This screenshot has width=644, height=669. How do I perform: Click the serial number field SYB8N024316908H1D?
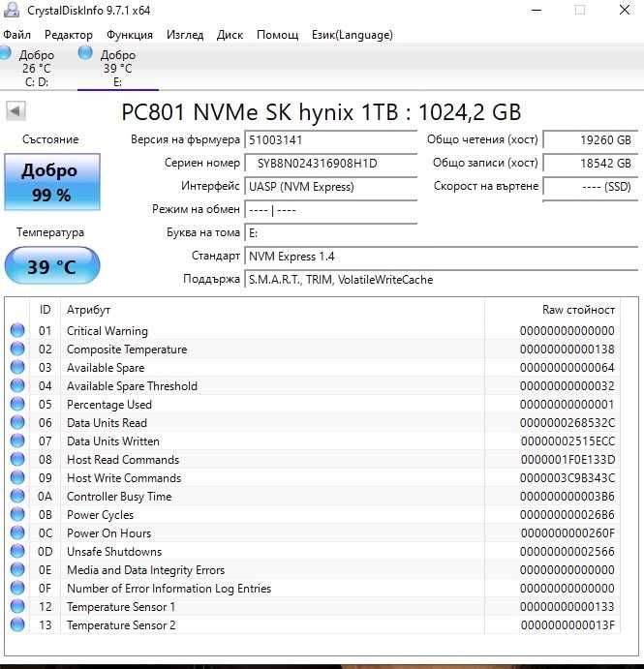331,163
